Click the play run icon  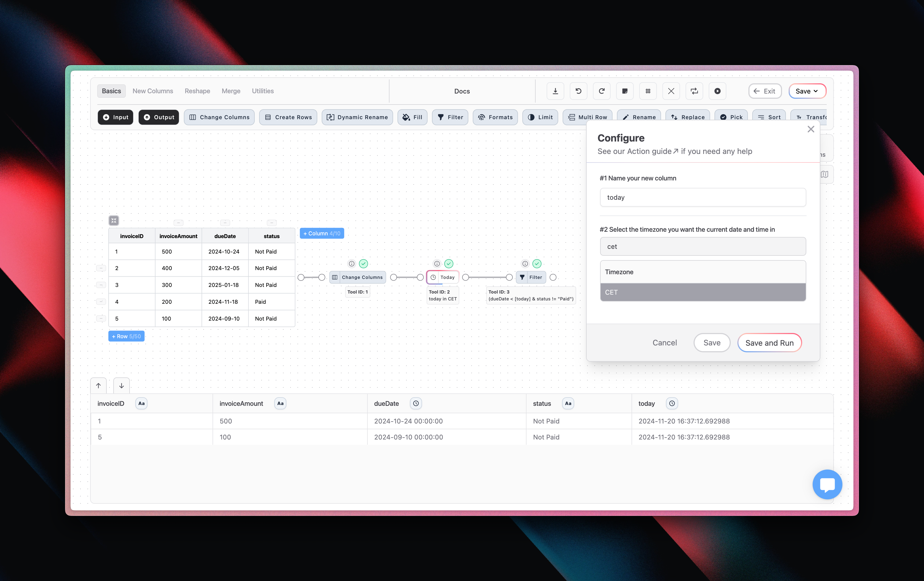click(717, 91)
